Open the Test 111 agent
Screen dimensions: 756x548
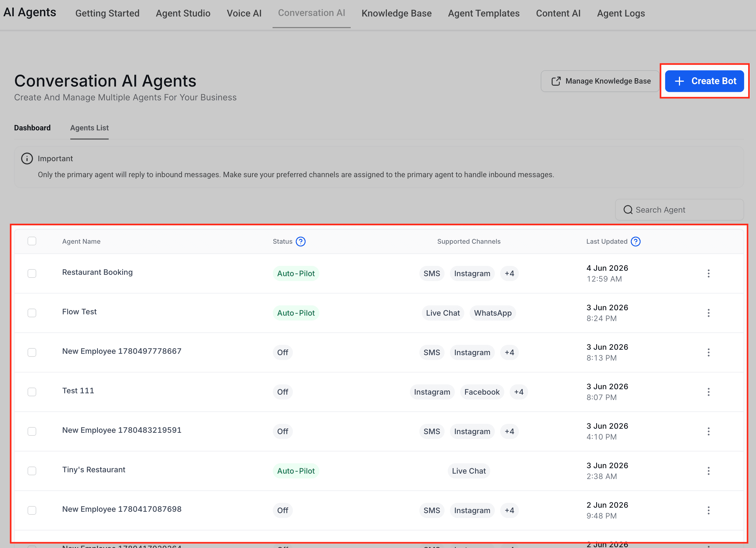coord(78,391)
